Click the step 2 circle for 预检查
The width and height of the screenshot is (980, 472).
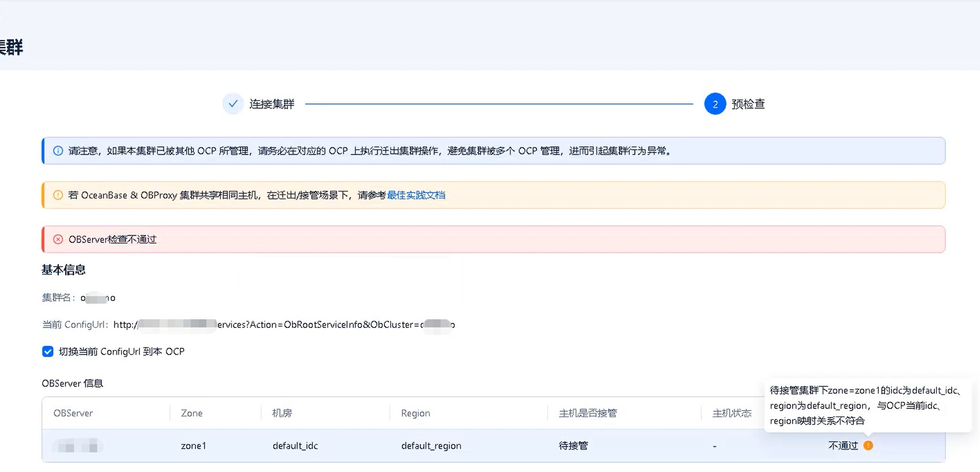click(x=715, y=104)
